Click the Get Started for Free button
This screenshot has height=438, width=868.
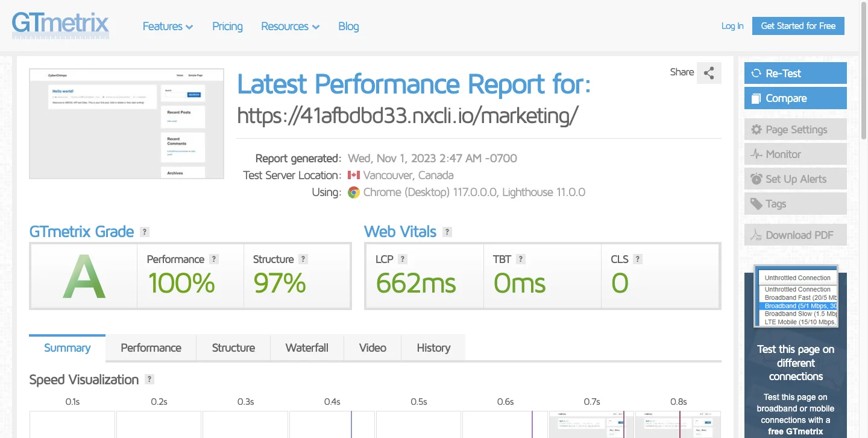click(x=798, y=26)
